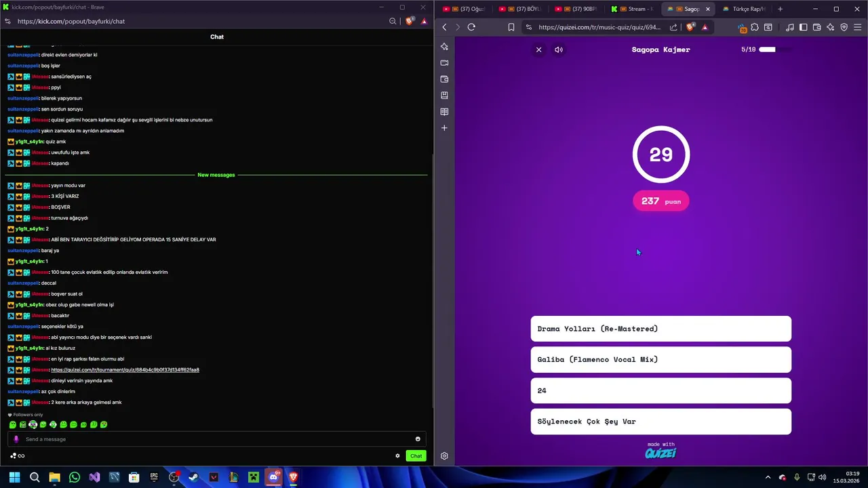
Task: Open site settings icon left of kick.com URL
Action: (x=7, y=21)
